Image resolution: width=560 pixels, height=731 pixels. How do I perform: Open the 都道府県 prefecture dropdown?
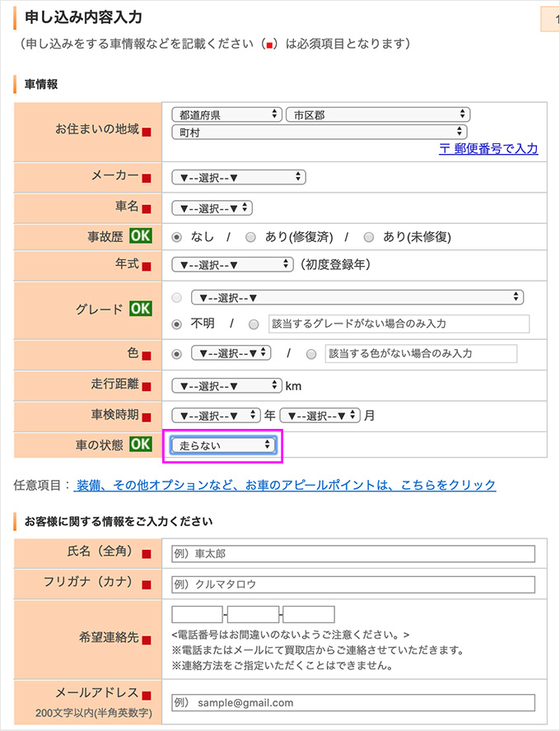[x=226, y=115]
